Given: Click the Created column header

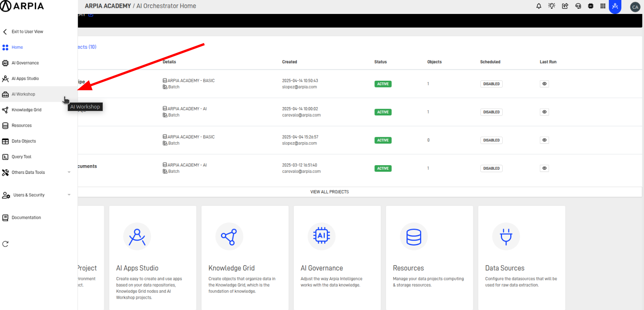Looking at the screenshot, I should coord(290,62).
